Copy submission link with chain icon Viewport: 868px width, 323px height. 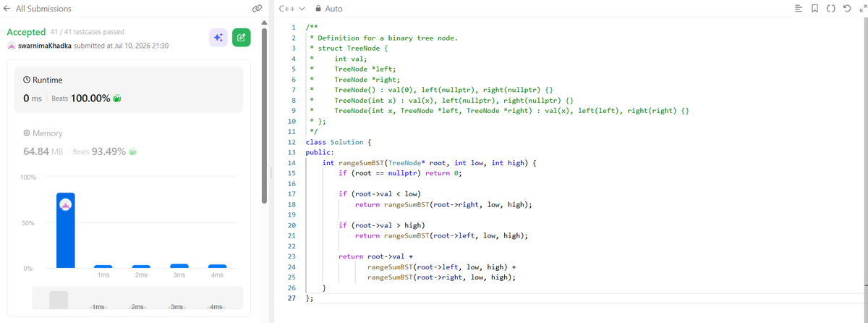[256, 9]
